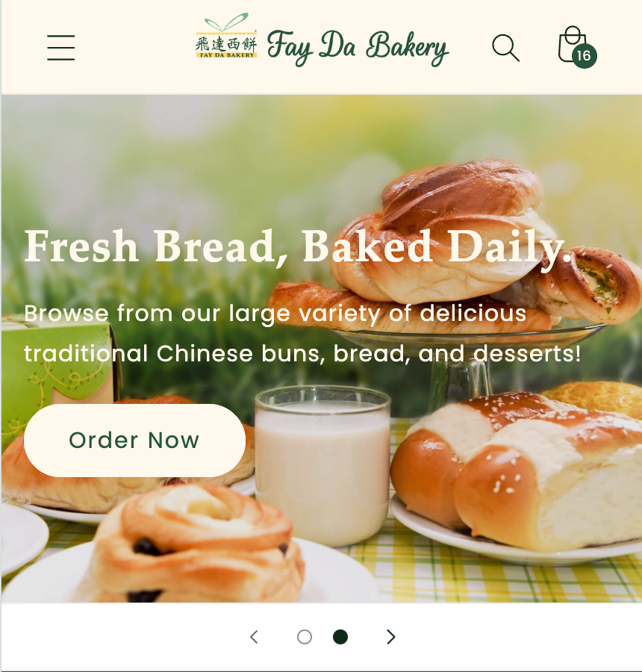Click the Order Now button

click(x=134, y=440)
